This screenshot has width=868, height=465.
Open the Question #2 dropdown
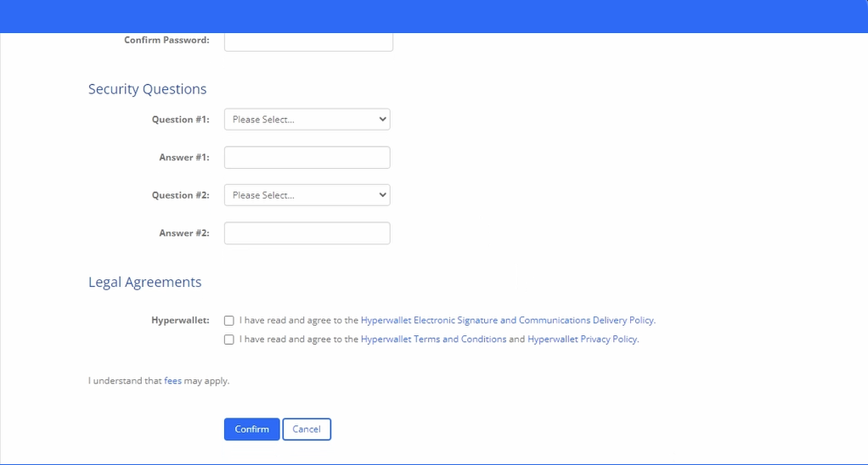[307, 195]
